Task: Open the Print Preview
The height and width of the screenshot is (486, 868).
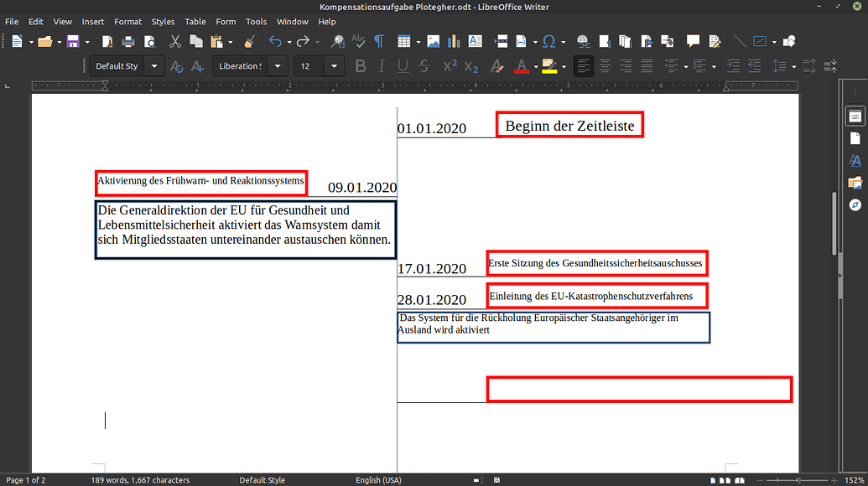Action: [150, 40]
